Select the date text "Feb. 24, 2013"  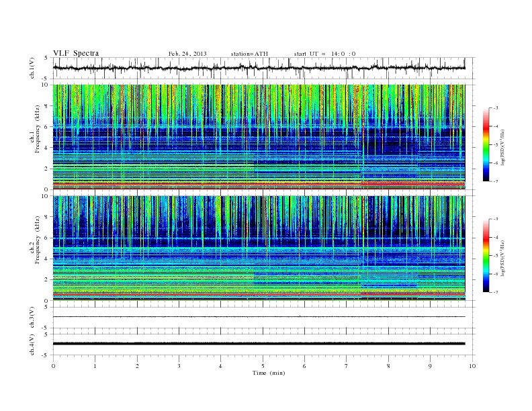click(187, 54)
